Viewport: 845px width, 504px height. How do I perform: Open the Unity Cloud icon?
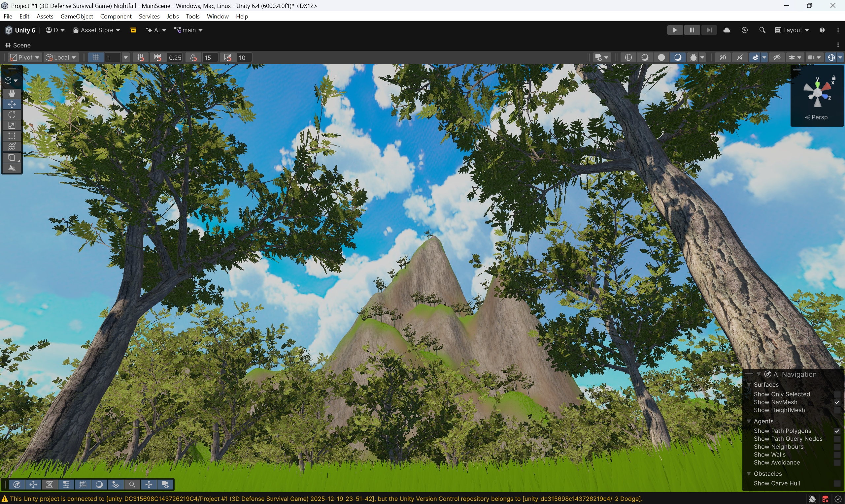click(727, 30)
